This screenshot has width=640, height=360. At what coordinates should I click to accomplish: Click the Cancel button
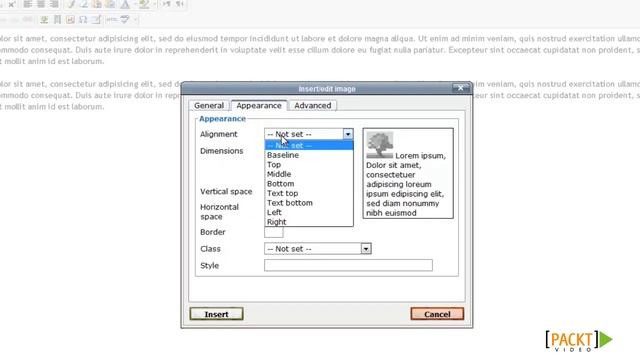coord(437,314)
